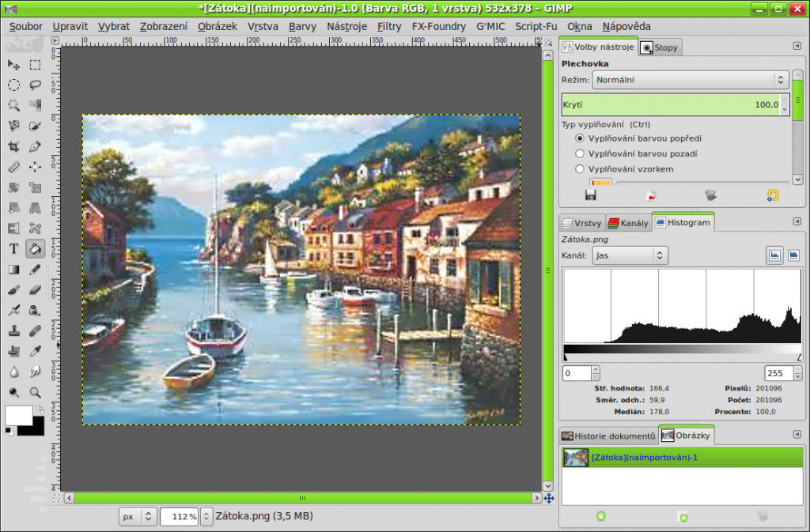Viewport: 810px width, 532px height.
Task: Select the Move tool in the toolbox
Action: pos(14,65)
